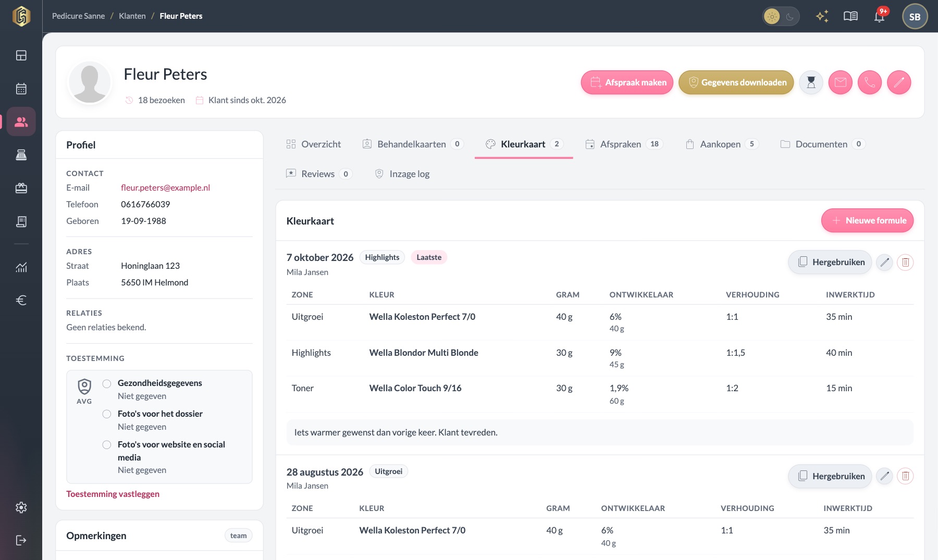Edit client via the pencil icon in header
Image resolution: width=938 pixels, height=560 pixels.
pyautogui.click(x=899, y=82)
